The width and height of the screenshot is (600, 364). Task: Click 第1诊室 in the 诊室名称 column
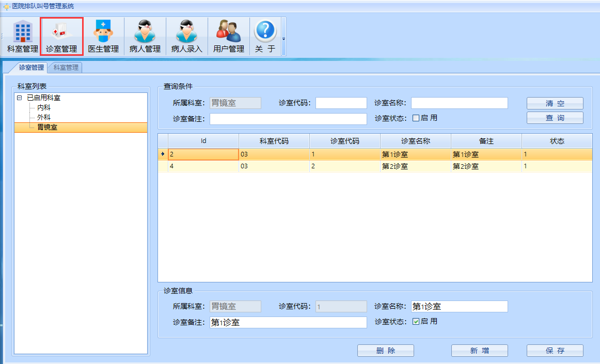(x=416, y=154)
